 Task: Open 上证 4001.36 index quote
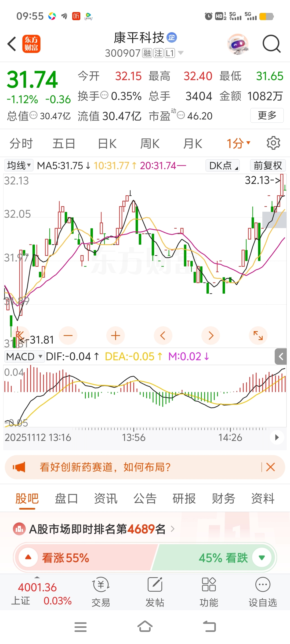41,594
